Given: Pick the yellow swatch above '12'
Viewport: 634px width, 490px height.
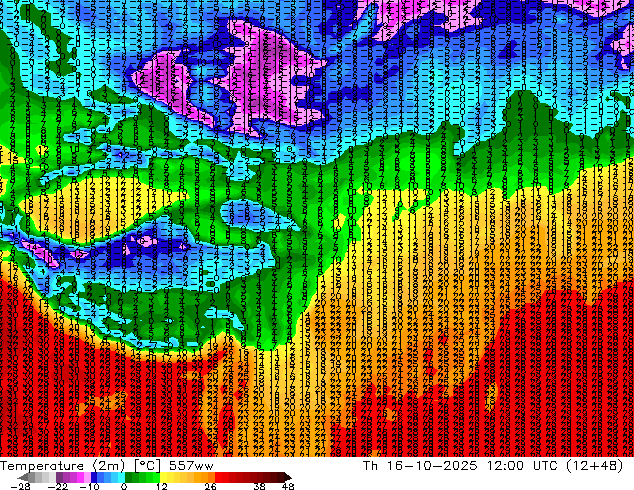Looking at the screenshot, I should pos(164,477).
